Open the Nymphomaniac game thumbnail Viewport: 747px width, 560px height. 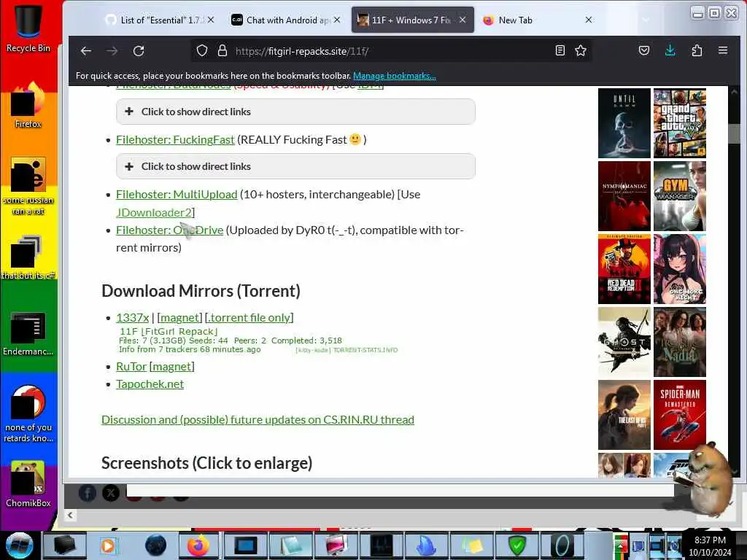[x=624, y=195]
